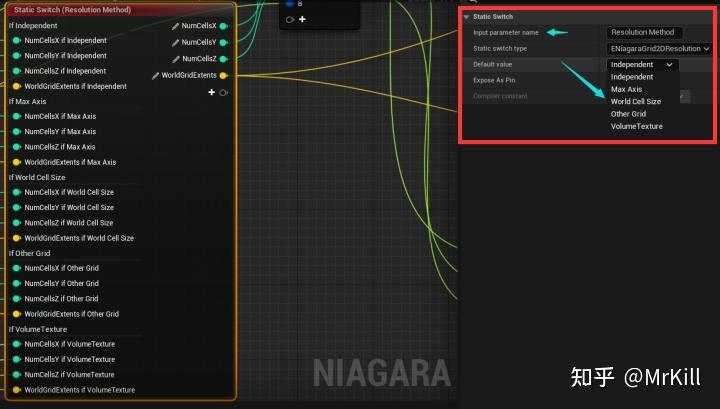Screen dimensions: 720x409
Task: Click the If VolumeTexture section label
Action: (38, 330)
